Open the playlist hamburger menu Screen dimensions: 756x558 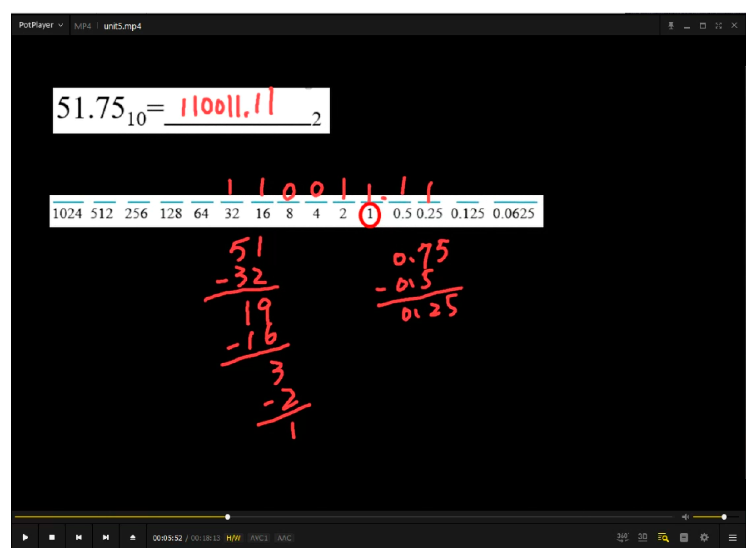pos(732,537)
